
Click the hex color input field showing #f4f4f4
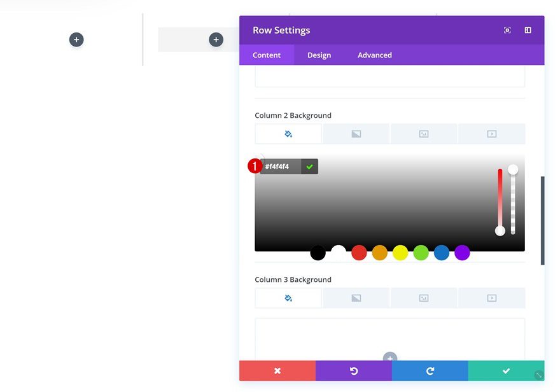tap(280, 166)
